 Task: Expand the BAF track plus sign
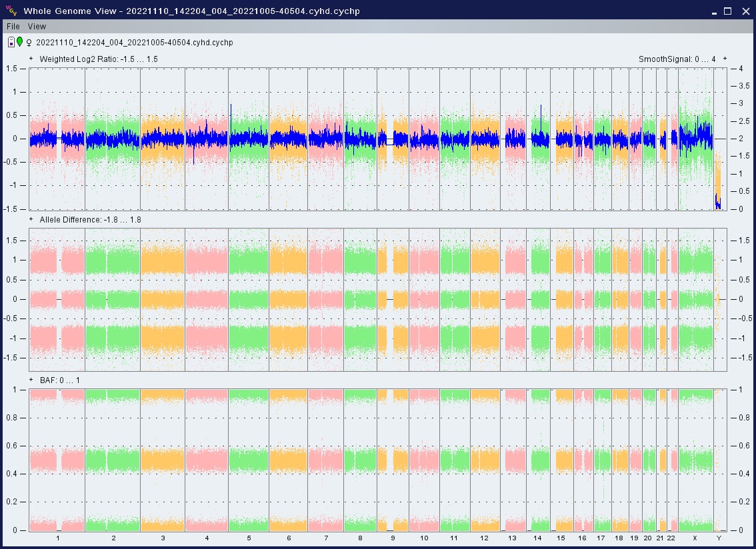tap(31, 380)
